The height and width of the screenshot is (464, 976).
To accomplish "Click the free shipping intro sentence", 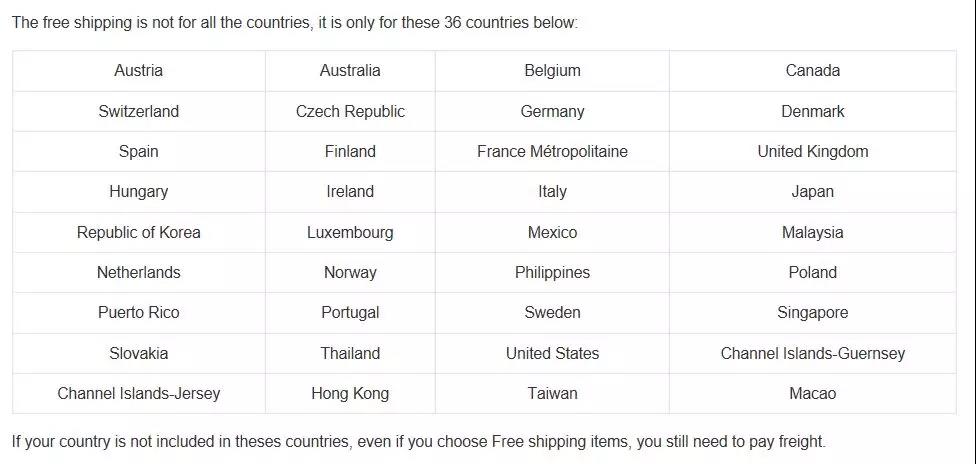I will [295, 22].
